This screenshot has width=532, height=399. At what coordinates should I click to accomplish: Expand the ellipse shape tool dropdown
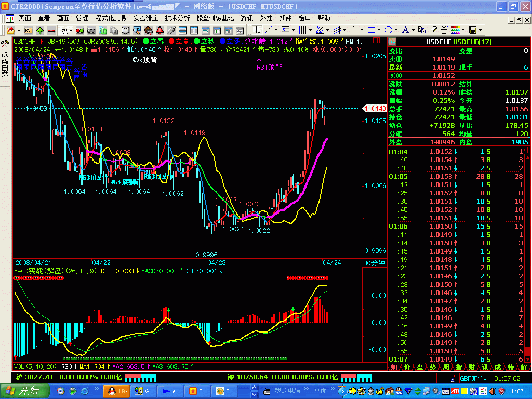[x=396, y=30]
